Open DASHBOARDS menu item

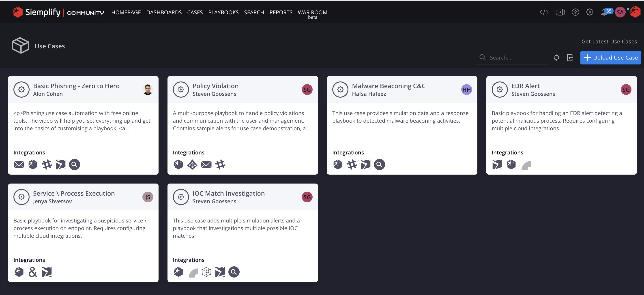[164, 12]
